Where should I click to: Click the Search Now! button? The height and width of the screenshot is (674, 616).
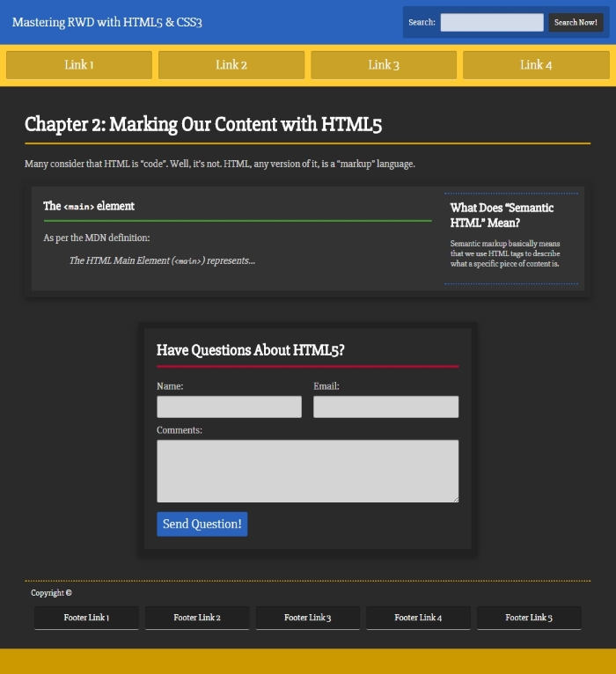tap(576, 22)
